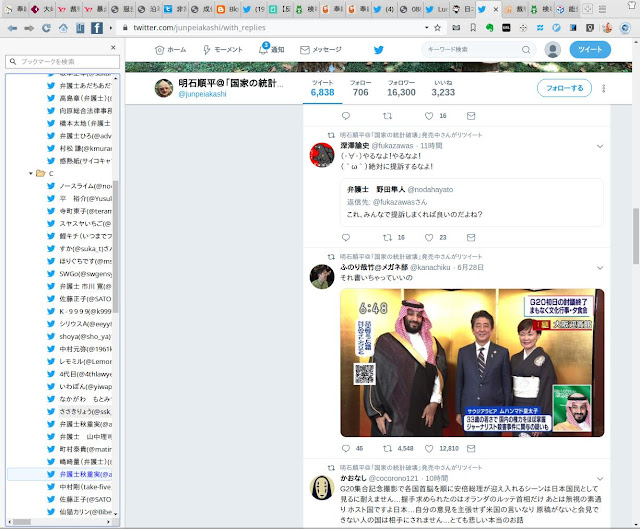Image resolution: width=640 pixels, height=529 pixels.
Task: Share fukazawas tweet via message envelope
Action: click(x=471, y=238)
